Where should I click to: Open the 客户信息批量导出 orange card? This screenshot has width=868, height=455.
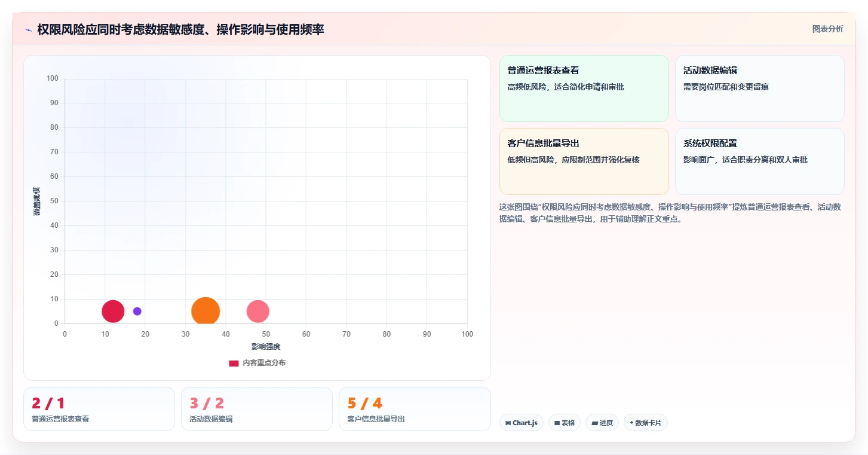(584, 161)
